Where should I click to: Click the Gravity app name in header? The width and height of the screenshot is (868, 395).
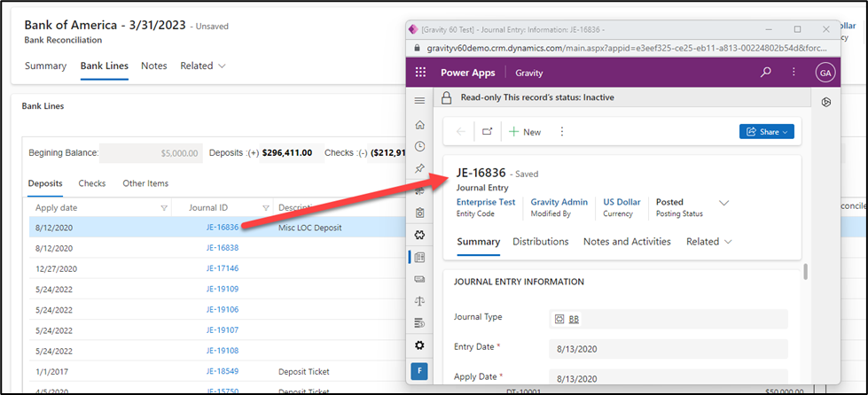click(x=528, y=73)
